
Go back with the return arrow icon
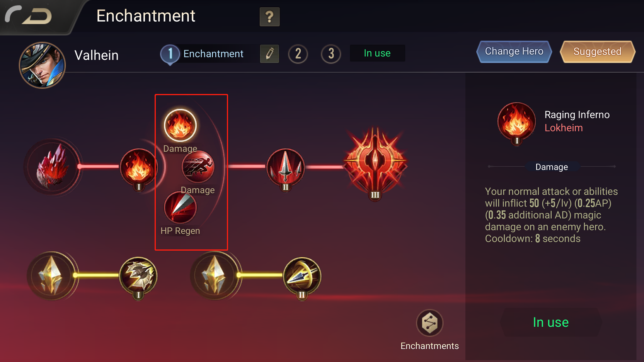[29, 15]
